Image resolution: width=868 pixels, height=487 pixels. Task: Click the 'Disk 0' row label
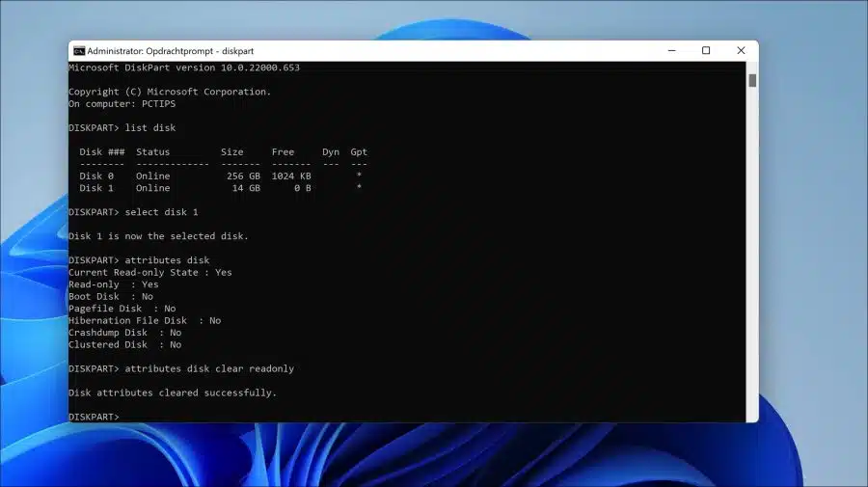click(96, 176)
